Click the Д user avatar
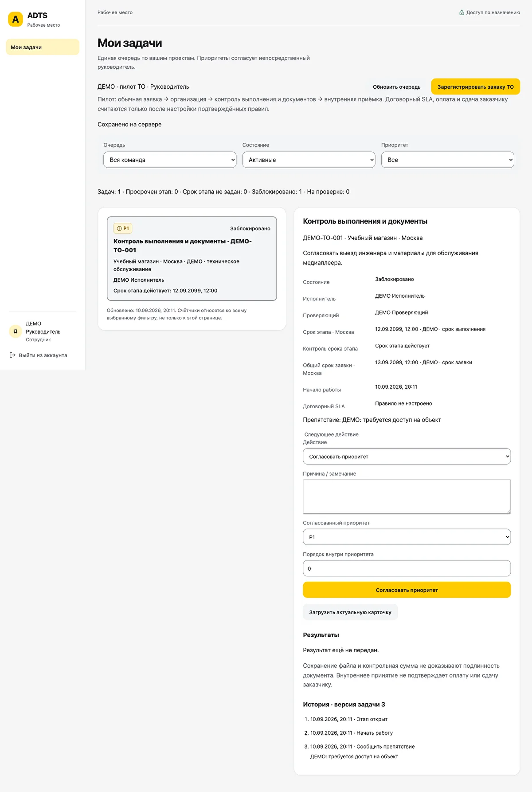The width and height of the screenshot is (532, 792). (x=16, y=331)
